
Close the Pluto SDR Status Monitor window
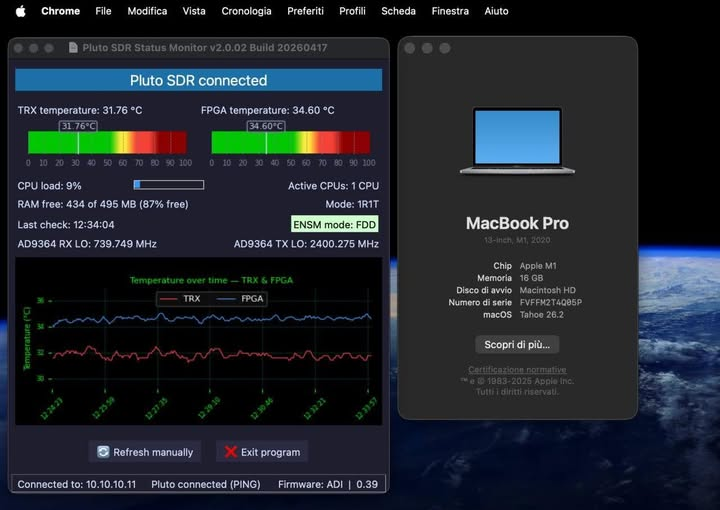(x=19, y=48)
